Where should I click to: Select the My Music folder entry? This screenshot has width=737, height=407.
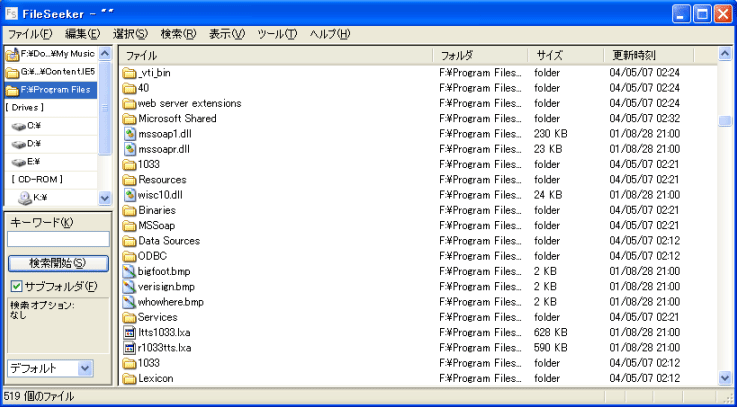52,54
